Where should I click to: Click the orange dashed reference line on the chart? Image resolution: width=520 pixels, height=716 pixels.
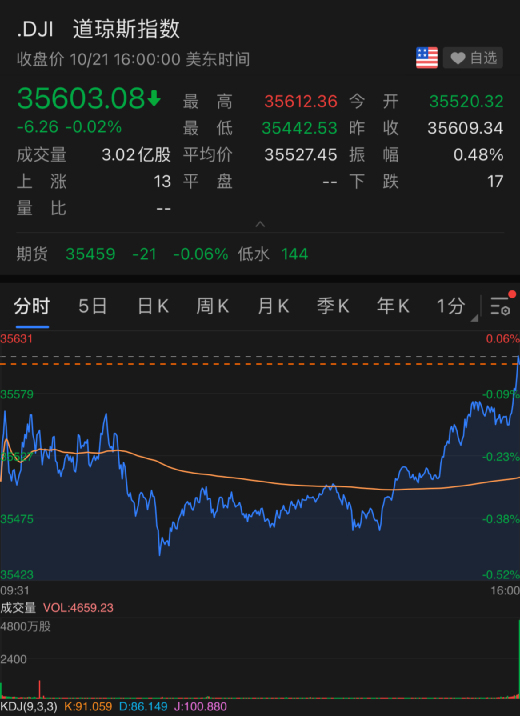click(x=258, y=364)
